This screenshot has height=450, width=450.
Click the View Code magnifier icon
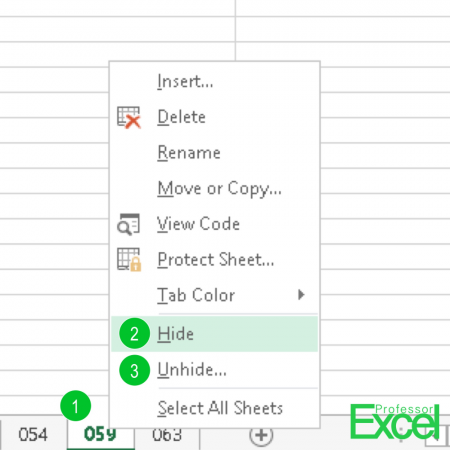pyautogui.click(x=128, y=224)
